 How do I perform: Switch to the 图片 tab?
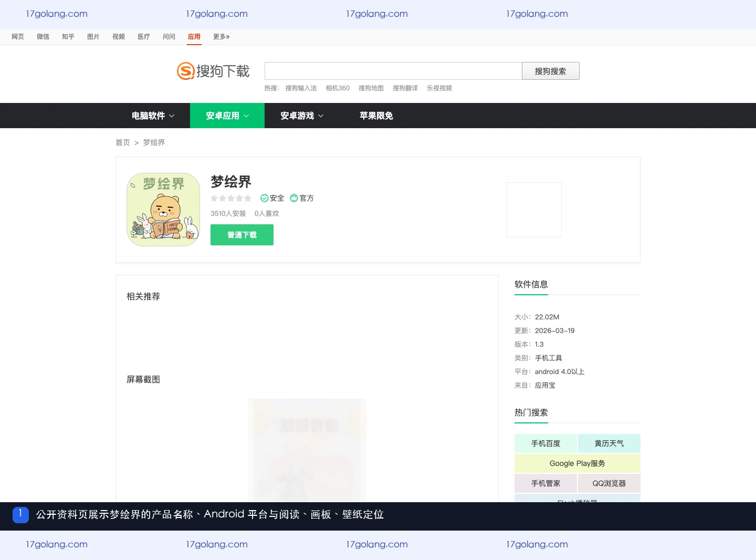click(x=93, y=37)
